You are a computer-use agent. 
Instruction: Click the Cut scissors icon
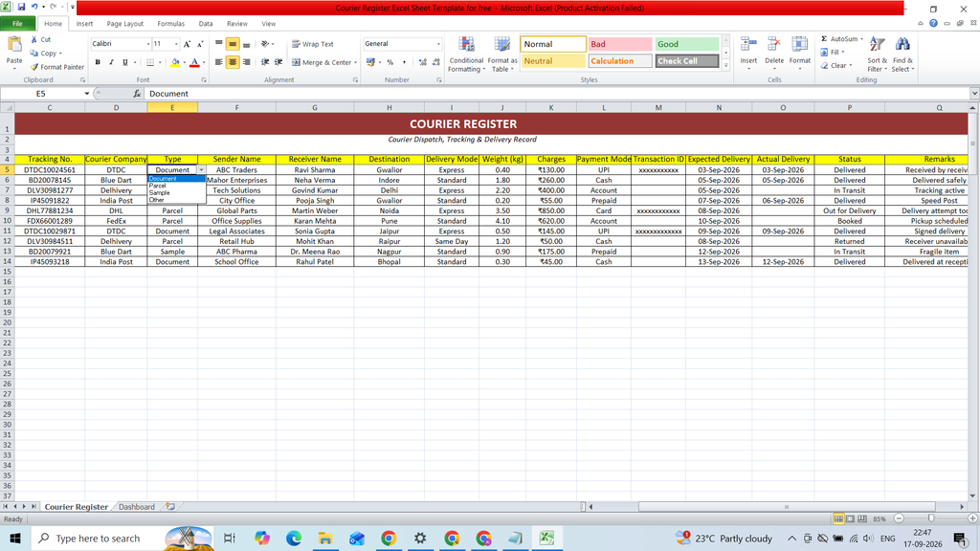[x=34, y=39]
